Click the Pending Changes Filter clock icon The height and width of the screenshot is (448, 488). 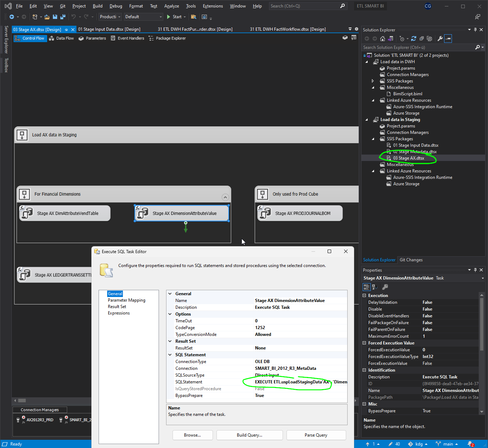click(402, 39)
